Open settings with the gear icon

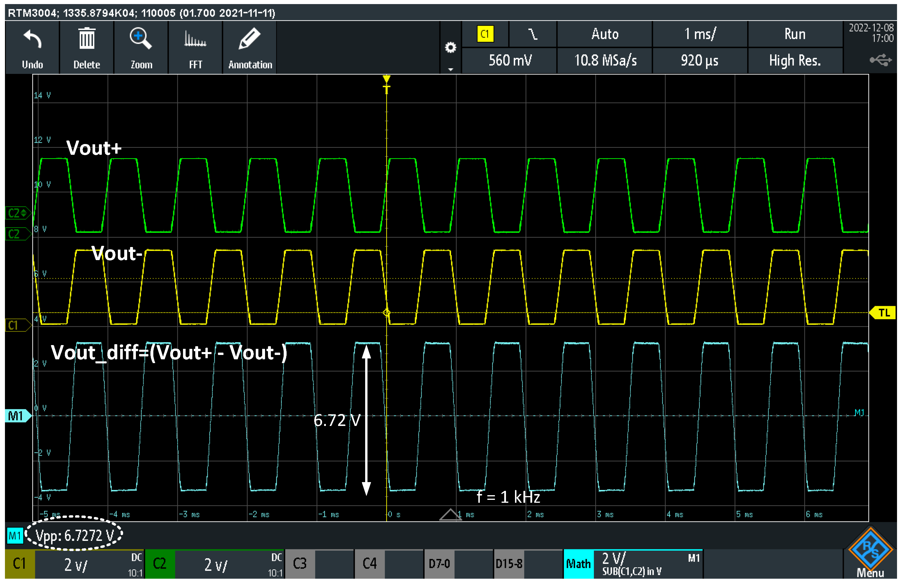[x=450, y=48]
